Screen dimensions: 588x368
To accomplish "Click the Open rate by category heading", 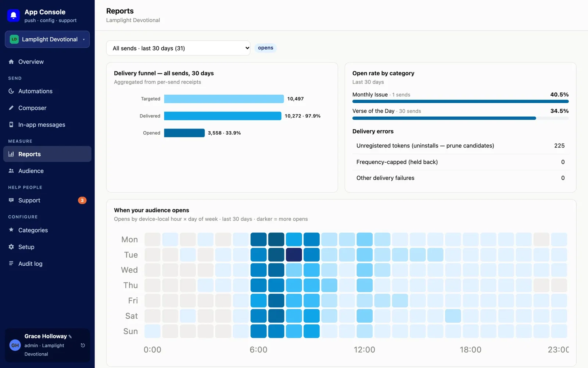I will pos(383,73).
